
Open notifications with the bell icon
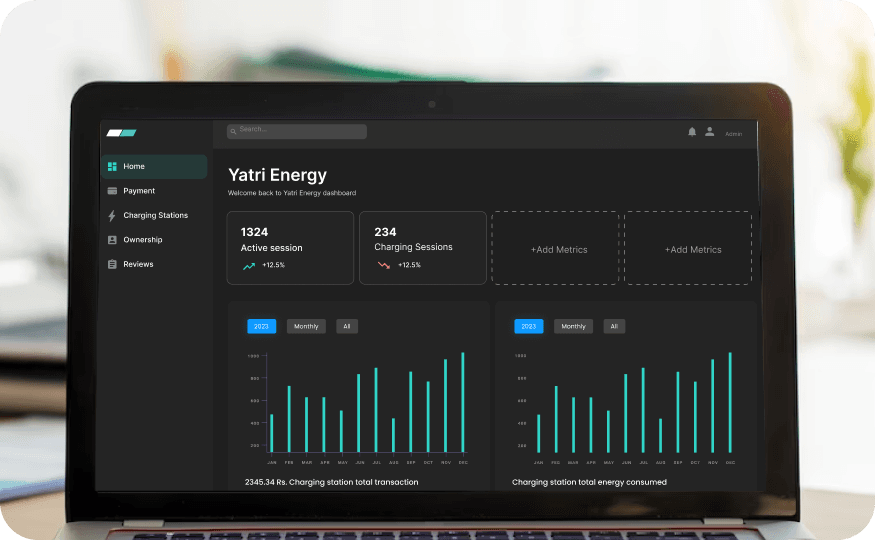[691, 132]
